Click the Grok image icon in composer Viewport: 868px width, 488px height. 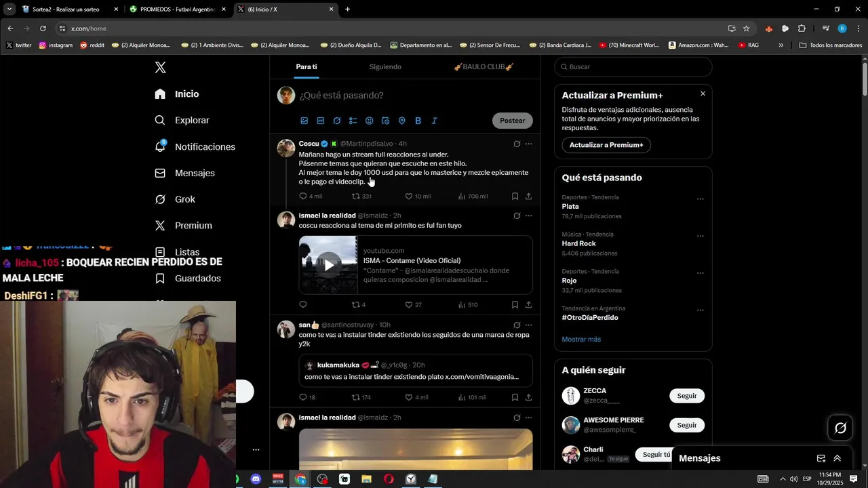click(x=337, y=121)
